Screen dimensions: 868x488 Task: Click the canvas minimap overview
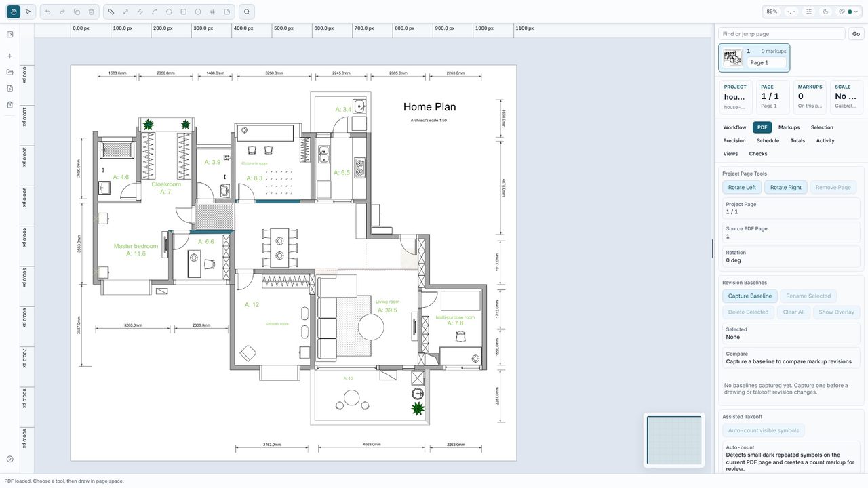(675, 440)
